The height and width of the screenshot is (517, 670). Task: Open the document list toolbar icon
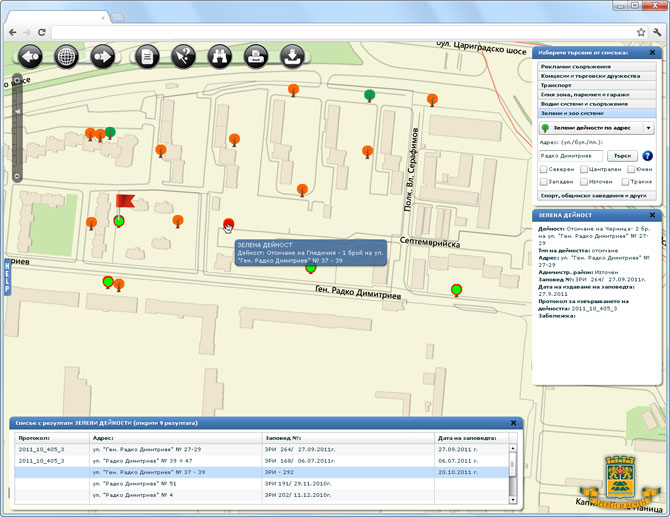[147, 56]
